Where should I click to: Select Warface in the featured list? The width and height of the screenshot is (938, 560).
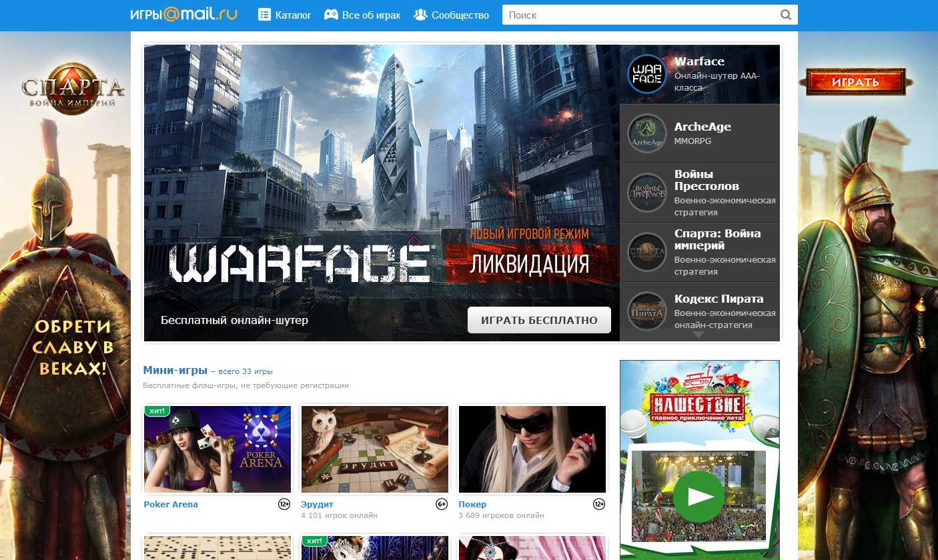point(700,74)
